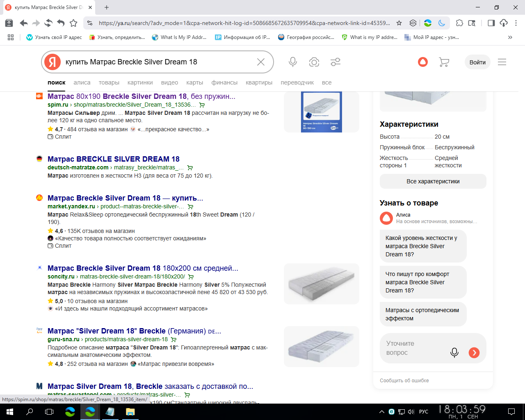This screenshot has height=420, width=525.
Task: Click the star icon left of address bar
Action: (73, 23)
